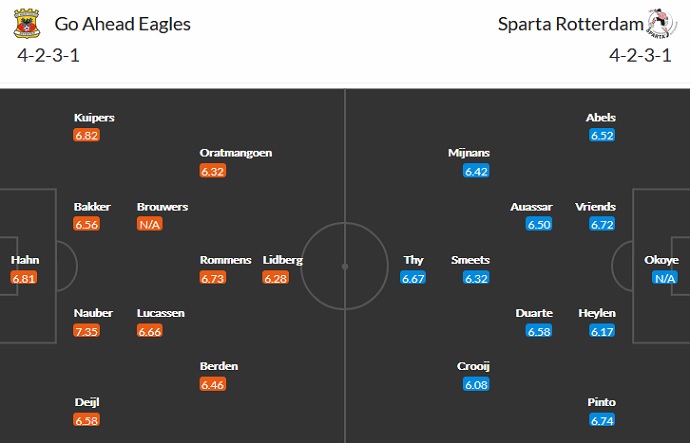
Task: Click player name Smeets
Action: 470,260
